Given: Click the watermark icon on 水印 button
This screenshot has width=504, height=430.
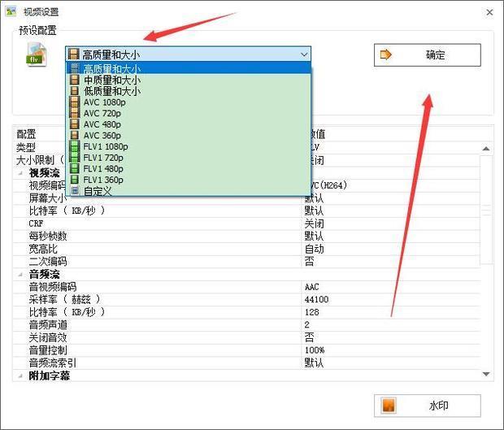Looking at the screenshot, I should (389, 405).
